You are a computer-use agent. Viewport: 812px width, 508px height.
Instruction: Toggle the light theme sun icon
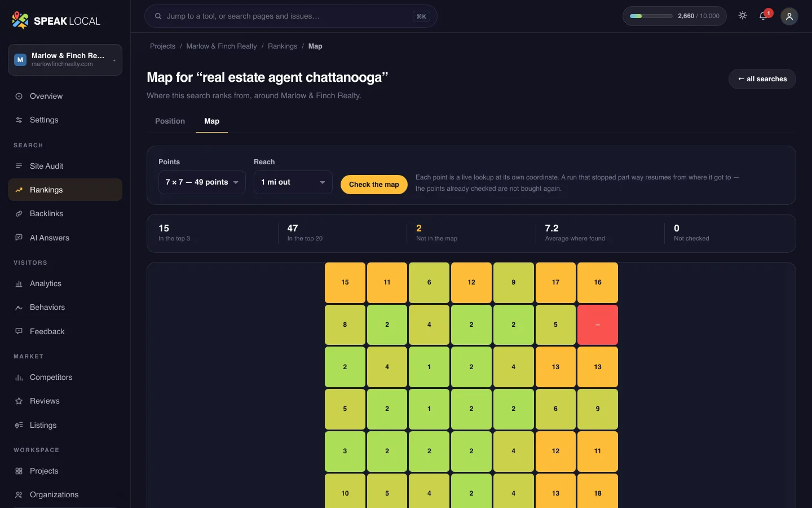tap(743, 16)
